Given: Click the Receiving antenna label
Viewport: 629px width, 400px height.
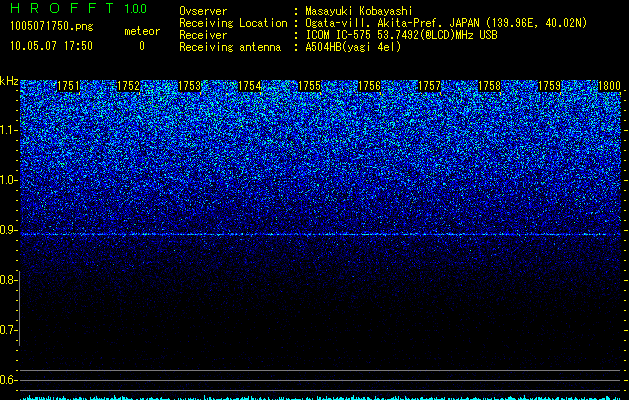Looking at the screenshot, I should tap(230, 47).
